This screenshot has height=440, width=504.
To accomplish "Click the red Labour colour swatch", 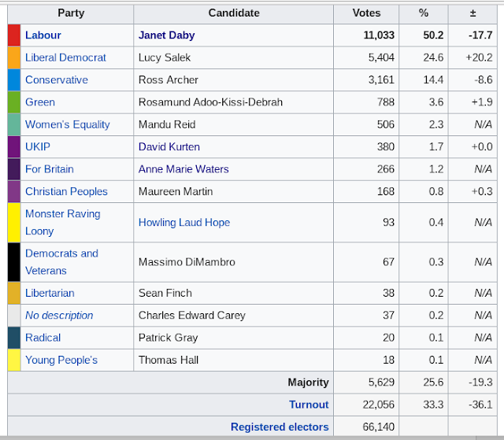I will [14, 35].
